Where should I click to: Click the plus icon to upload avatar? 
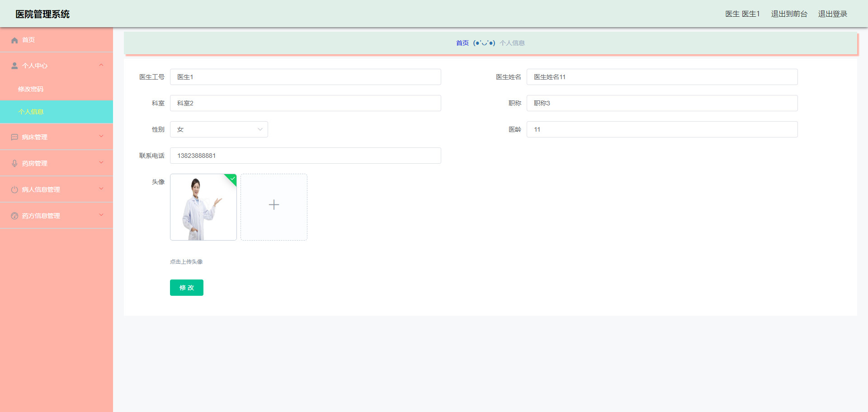pos(274,205)
